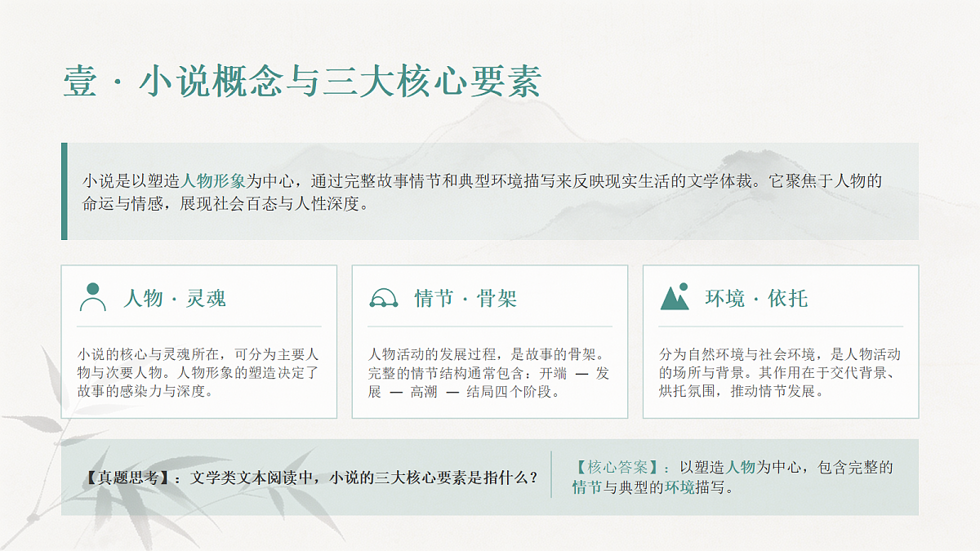Click the person icon beside 人物·灵魂
This screenshot has width=980, height=551.
tap(93, 297)
